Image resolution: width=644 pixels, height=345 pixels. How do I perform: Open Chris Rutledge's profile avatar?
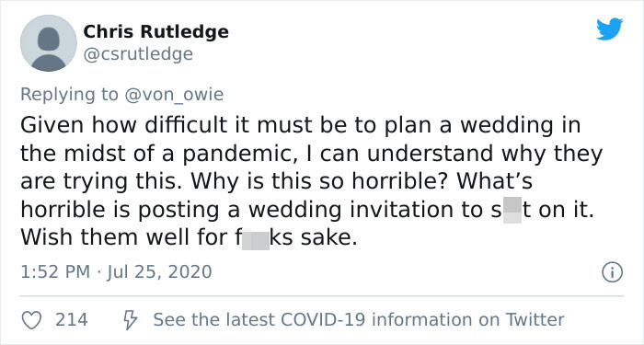coord(49,43)
